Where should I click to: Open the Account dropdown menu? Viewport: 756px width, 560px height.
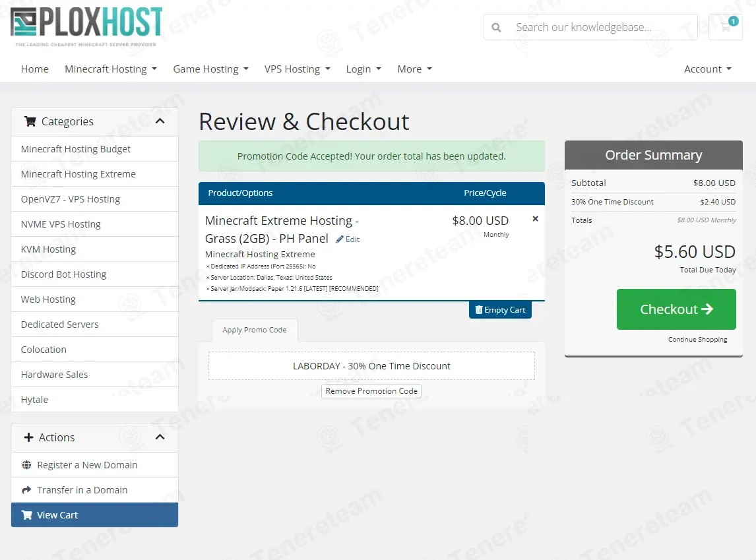[707, 69]
